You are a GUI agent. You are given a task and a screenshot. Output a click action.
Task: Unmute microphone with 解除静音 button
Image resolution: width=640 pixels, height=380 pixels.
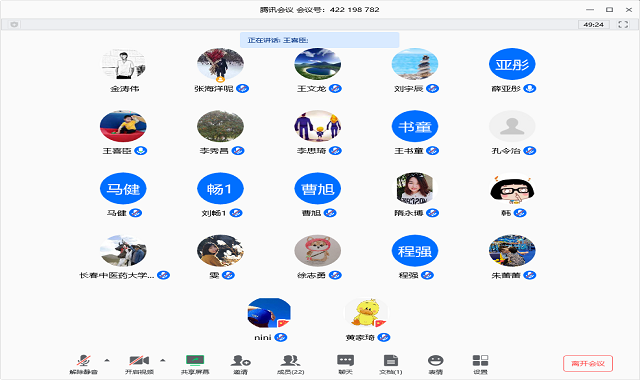coord(84,364)
